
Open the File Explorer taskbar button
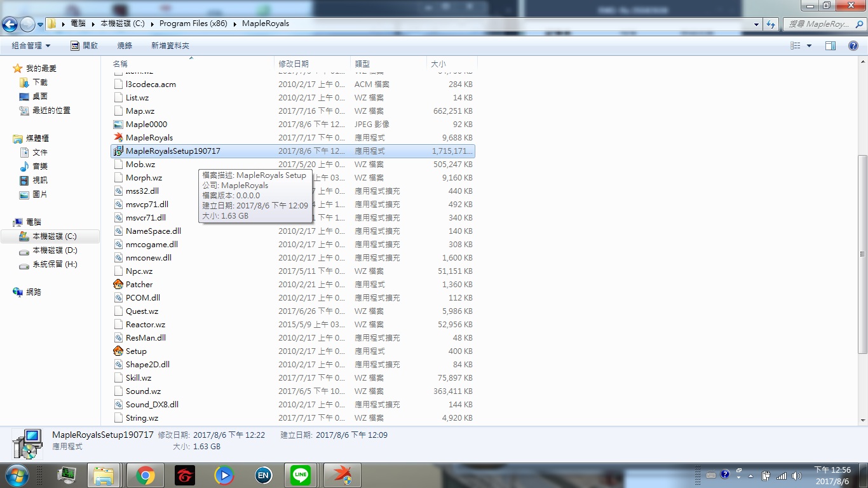click(x=104, y=475)
